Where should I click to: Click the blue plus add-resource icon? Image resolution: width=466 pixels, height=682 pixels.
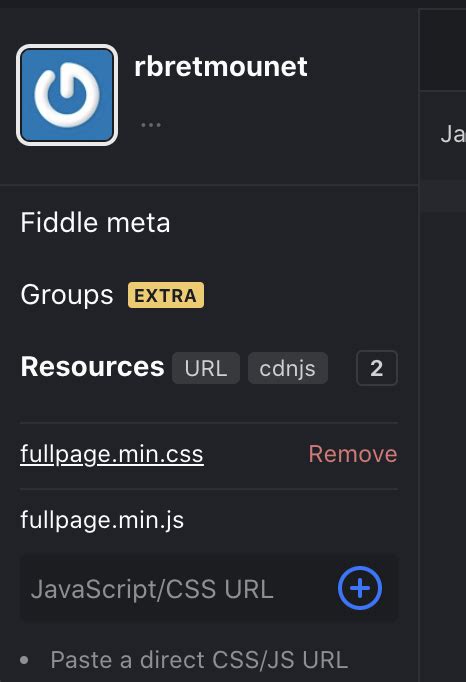tap(360, 588)
